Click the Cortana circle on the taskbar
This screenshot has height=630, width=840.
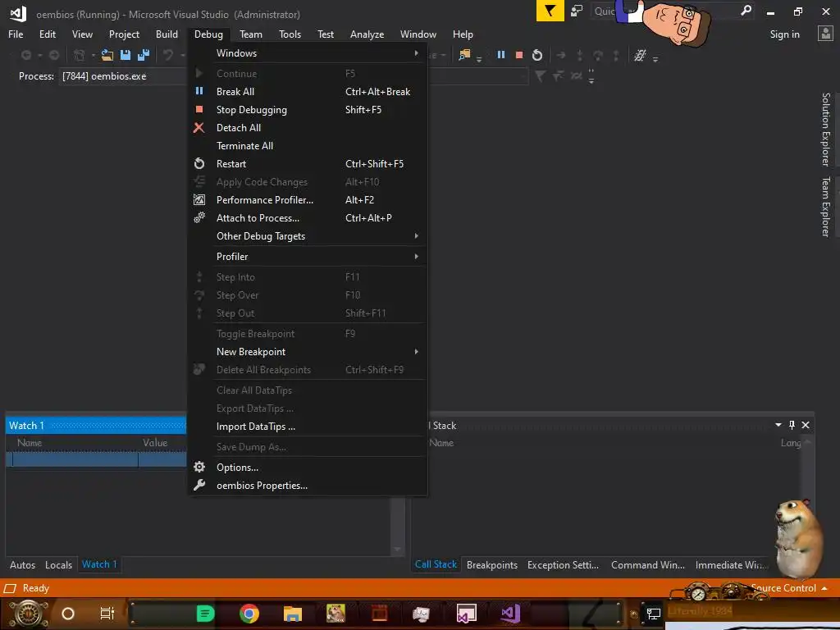click(x=68, y=613)
